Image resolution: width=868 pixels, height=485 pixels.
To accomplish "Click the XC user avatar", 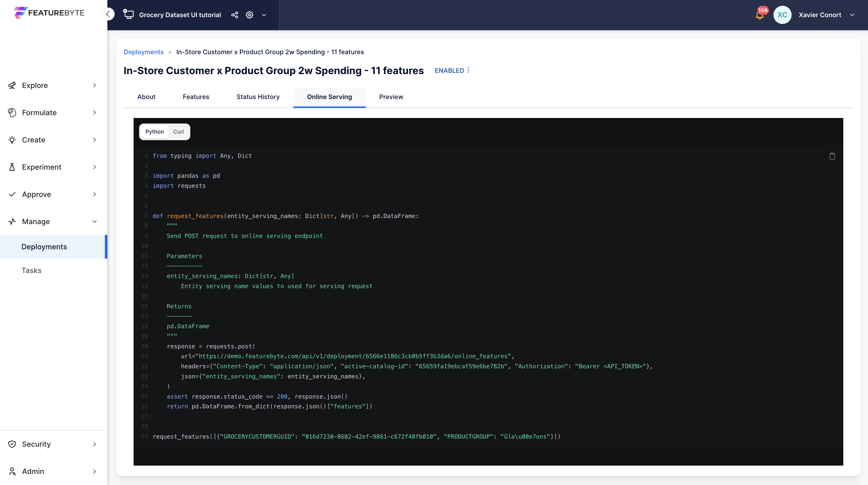I will pos(782,15).
